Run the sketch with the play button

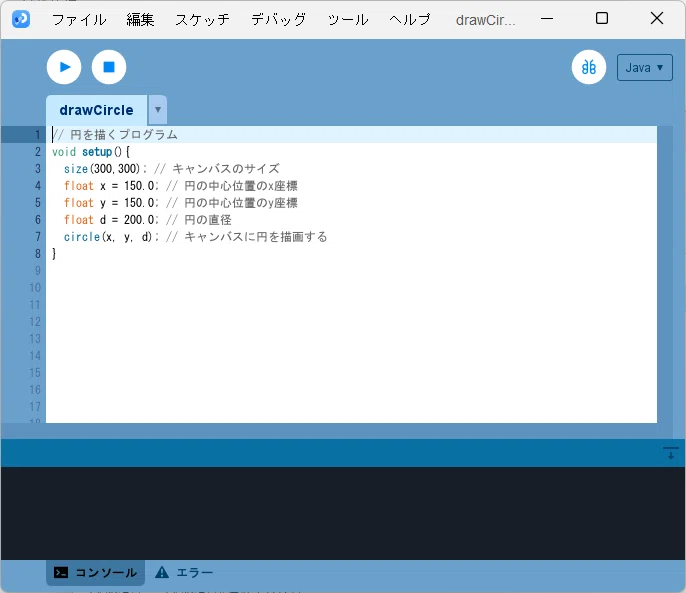tap(64, 67)
